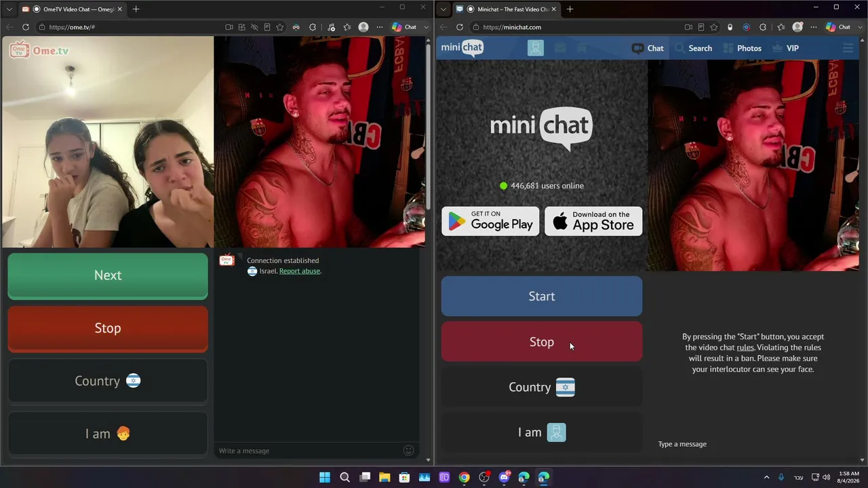The image size is (868, 488).
Task: Show hidden system tray icons
Action: point(766,477)
